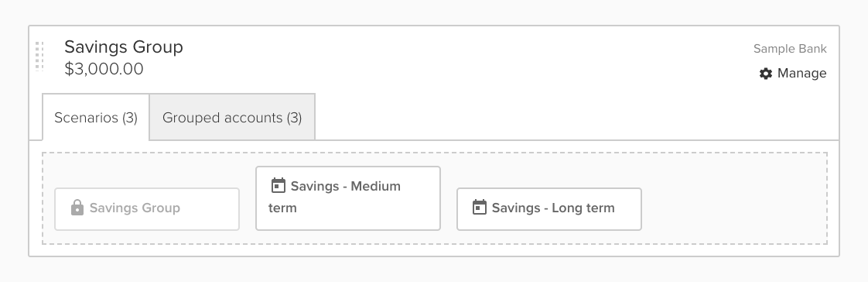Switch to the Scenarios (3) tab
The image size is (868, 282).
click(96, 118)
